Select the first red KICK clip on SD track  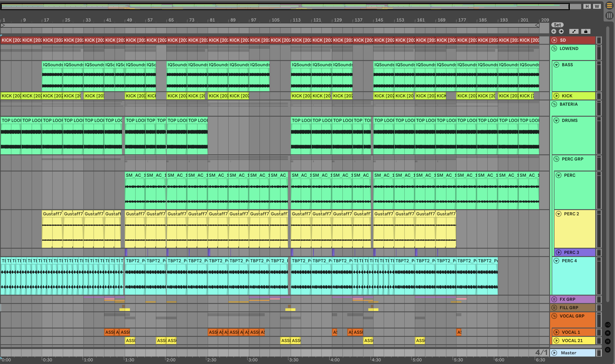click(x=11, y=40)
